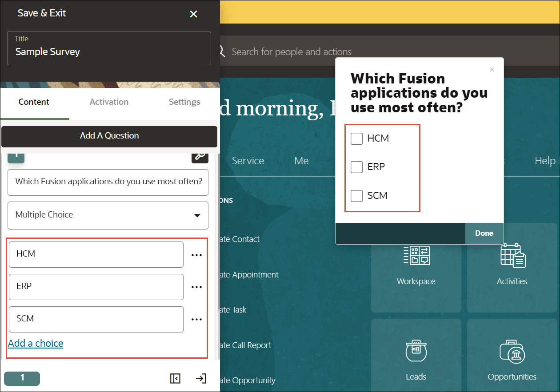Open the more options dots beside HCM
The width and height of the screenshot is (560, 392).
(196, 255)
